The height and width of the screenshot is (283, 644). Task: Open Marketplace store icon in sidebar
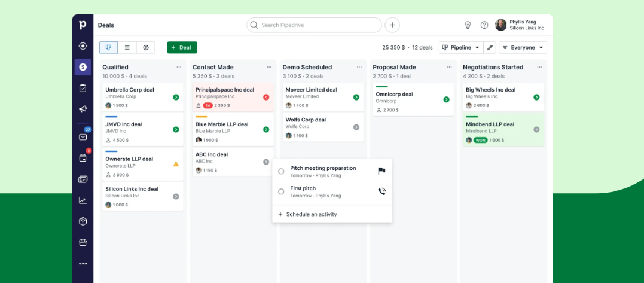83,242
